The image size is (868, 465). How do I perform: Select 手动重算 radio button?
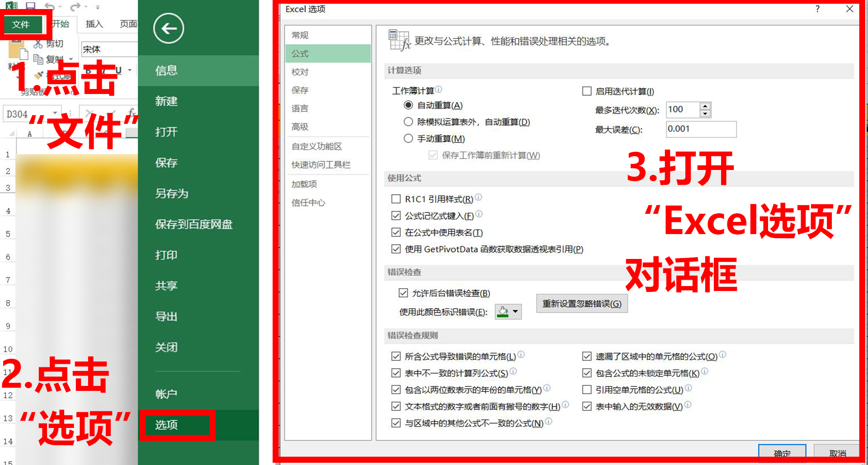[408, 138]
